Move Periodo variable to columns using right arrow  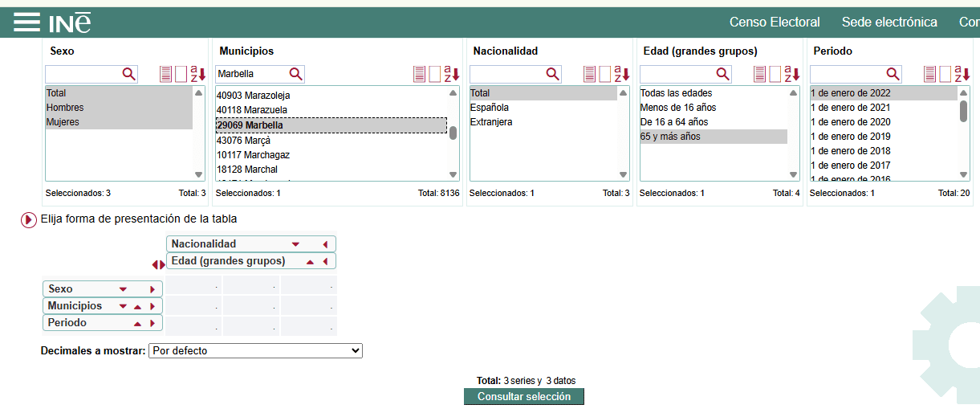click(151, 323)
